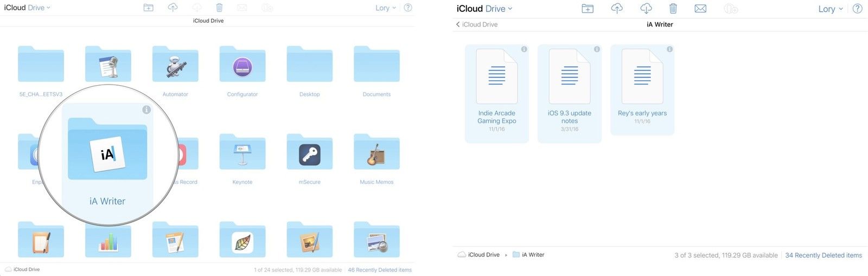Open the Music Memos folder

click(x=376, y=154)
